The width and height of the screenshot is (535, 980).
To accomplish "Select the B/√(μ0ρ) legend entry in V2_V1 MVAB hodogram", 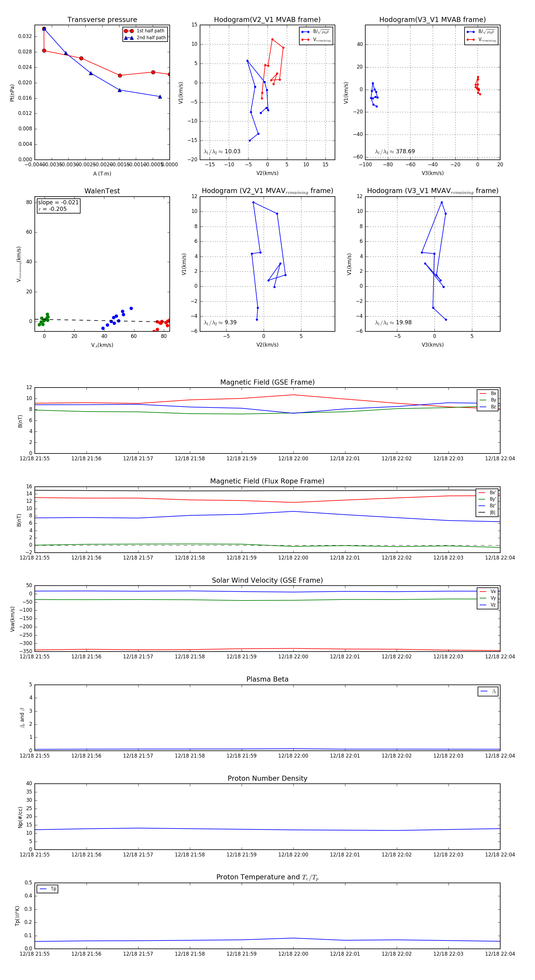I will pyautogui.click(x=316, y=32).
